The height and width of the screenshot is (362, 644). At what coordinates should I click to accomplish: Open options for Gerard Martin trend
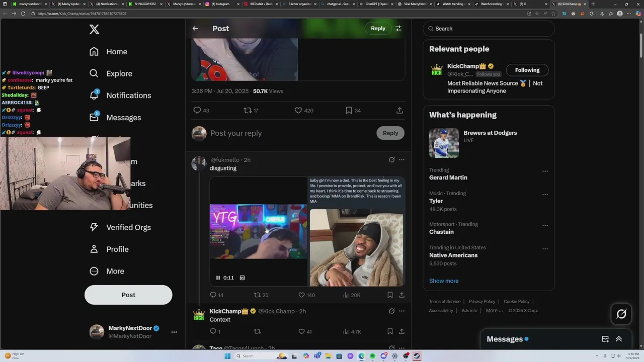coord(545,171)
